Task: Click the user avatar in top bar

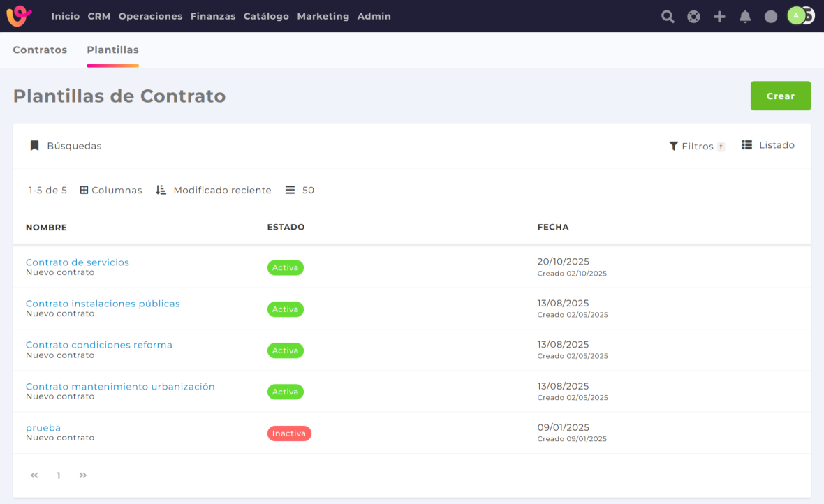Action: (x=797, y=15)
